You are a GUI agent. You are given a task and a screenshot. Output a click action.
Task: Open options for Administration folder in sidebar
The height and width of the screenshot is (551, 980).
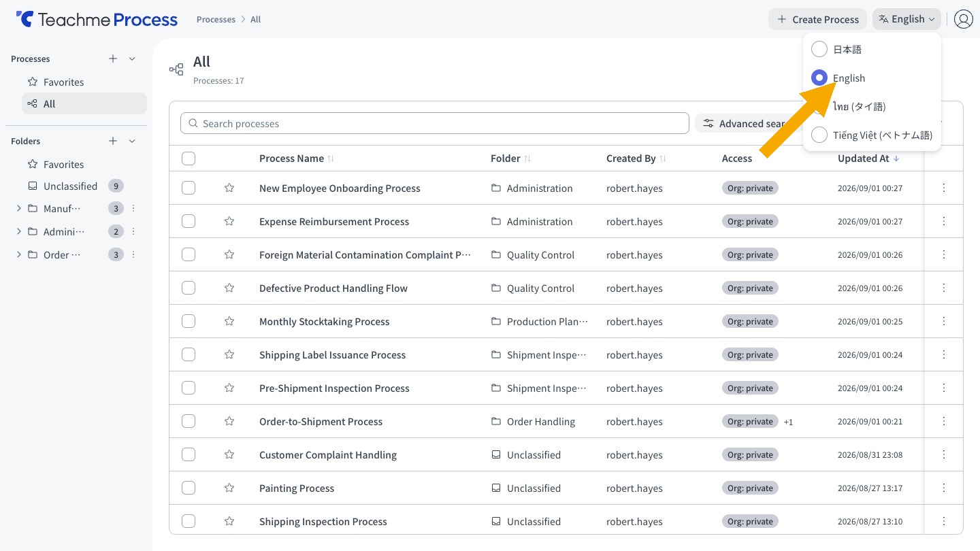coord(133,231)
